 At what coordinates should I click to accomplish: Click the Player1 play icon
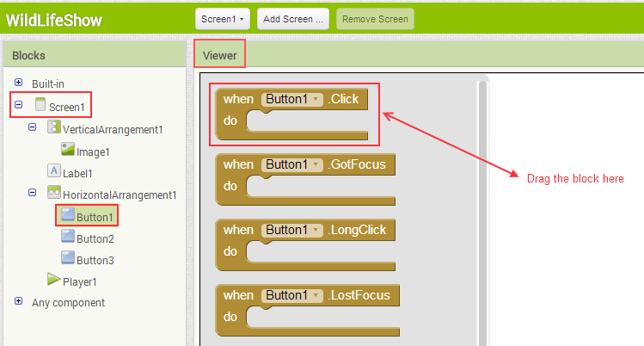(x=53, y=280)
